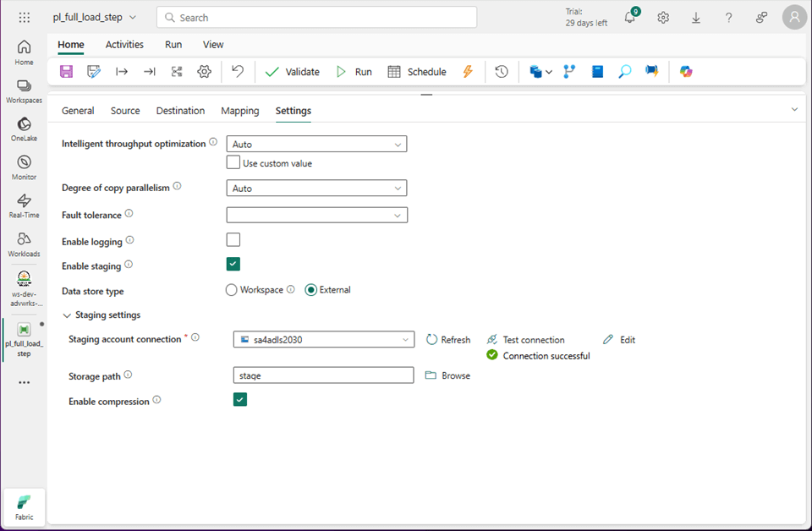
Task: Click the View run history icon
Action: pos(502,72)
